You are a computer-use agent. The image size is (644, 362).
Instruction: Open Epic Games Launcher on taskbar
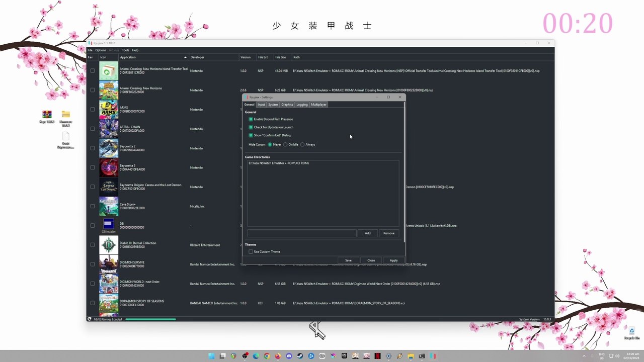tap(345, 356)
